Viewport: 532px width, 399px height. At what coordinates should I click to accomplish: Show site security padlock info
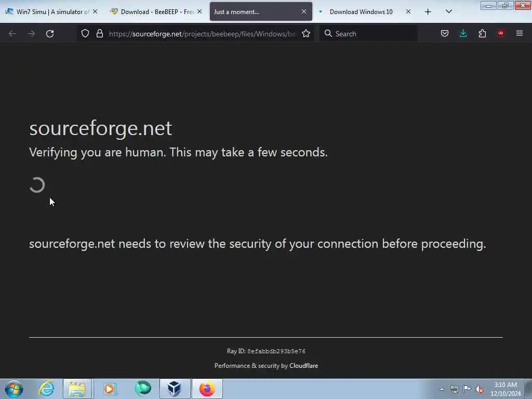pos(99,34)
